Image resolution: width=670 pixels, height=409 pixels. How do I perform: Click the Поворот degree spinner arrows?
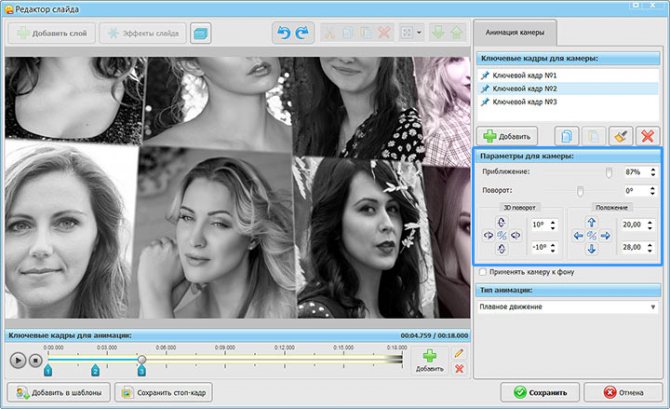coord(653,190)
